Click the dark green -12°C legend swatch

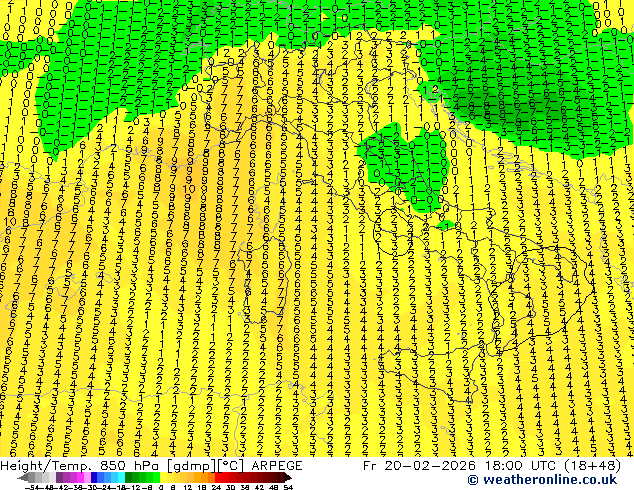(129, 477)
